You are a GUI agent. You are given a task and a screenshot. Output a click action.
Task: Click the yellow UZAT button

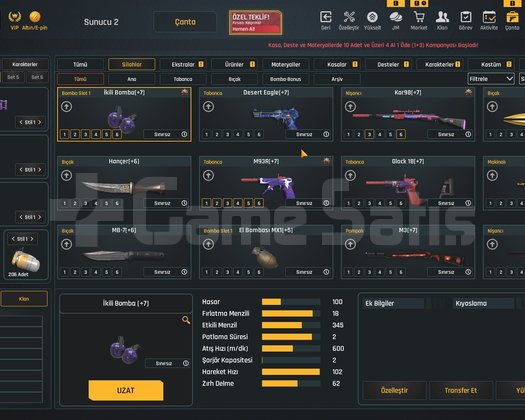click(x=126, y=390)
